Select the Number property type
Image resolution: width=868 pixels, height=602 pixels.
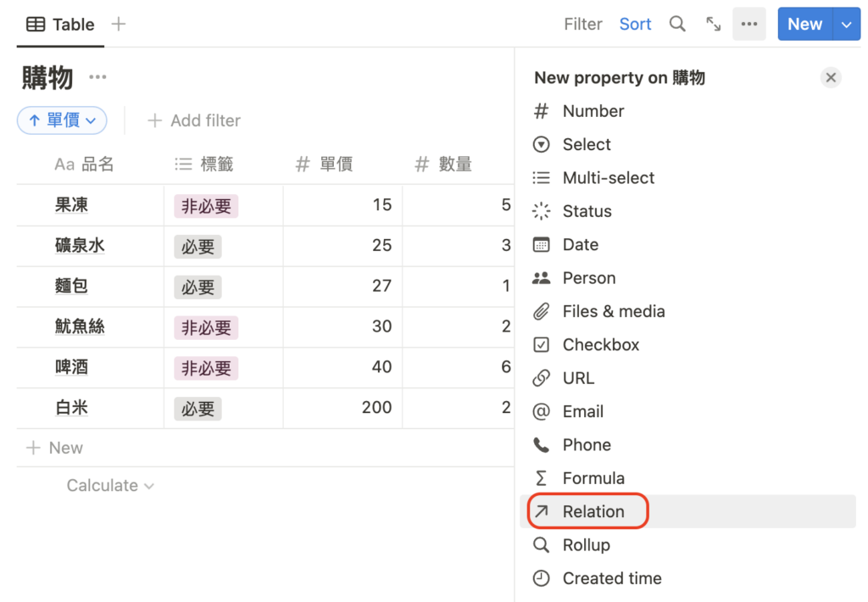point(593,111)
